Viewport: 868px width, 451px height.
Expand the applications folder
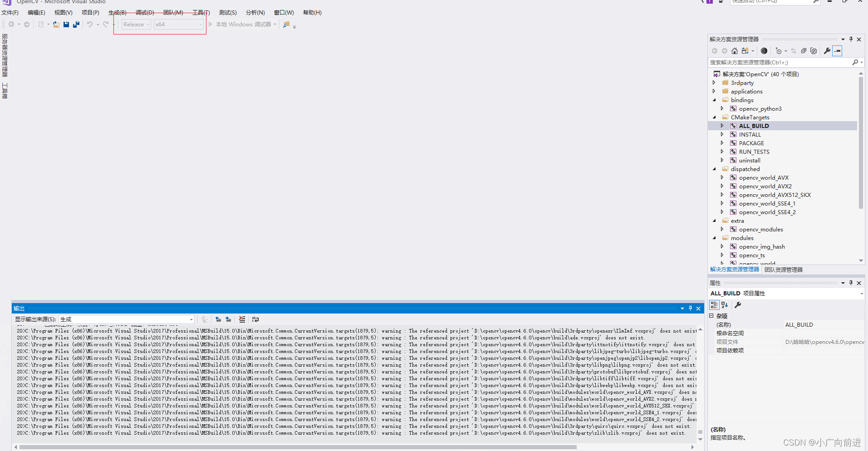pos(714,91)
